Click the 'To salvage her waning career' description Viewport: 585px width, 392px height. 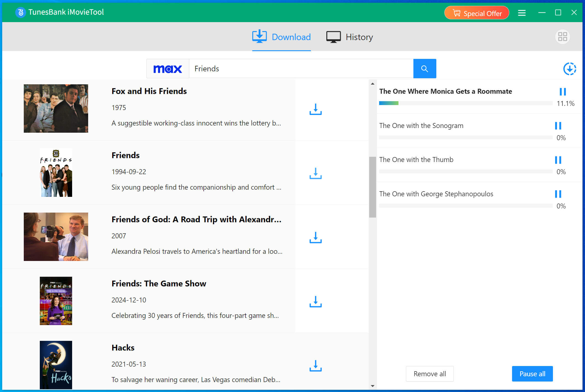click(196, 380)
